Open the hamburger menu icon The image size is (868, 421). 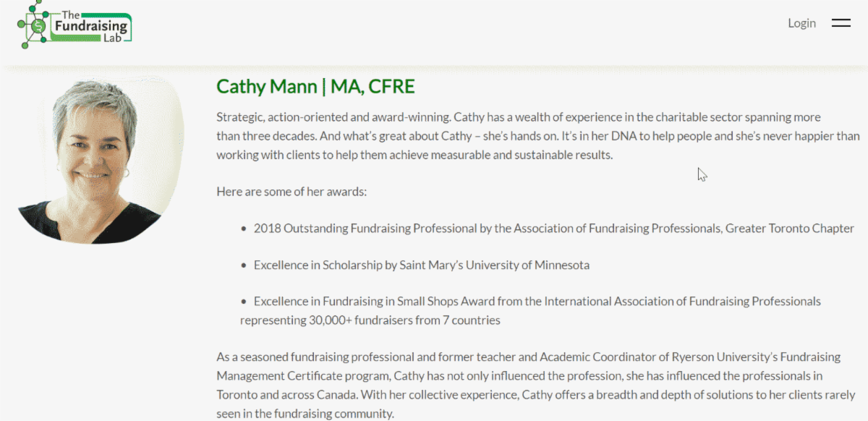[841, 23]
